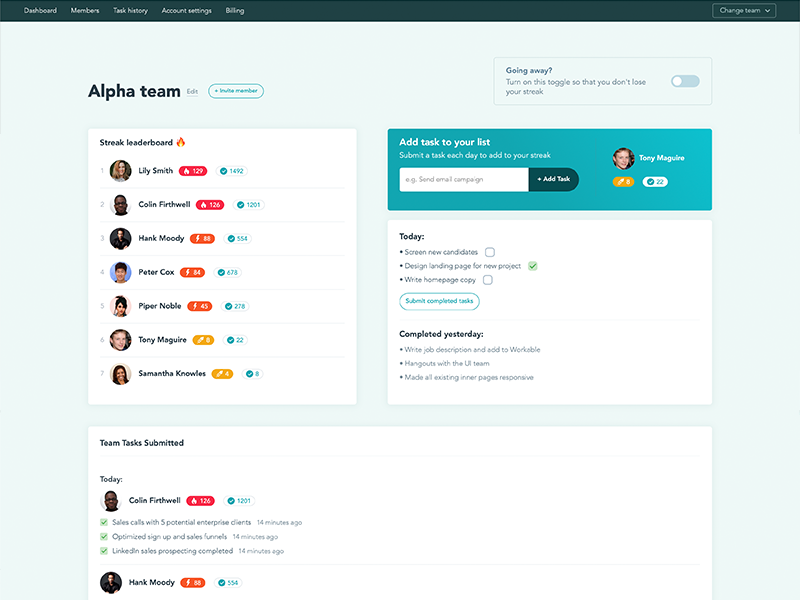Click 'Write job description and add to Workable'
Image resolution: width=800 pixels, height=600 pixels.
(x=472, y=349)
